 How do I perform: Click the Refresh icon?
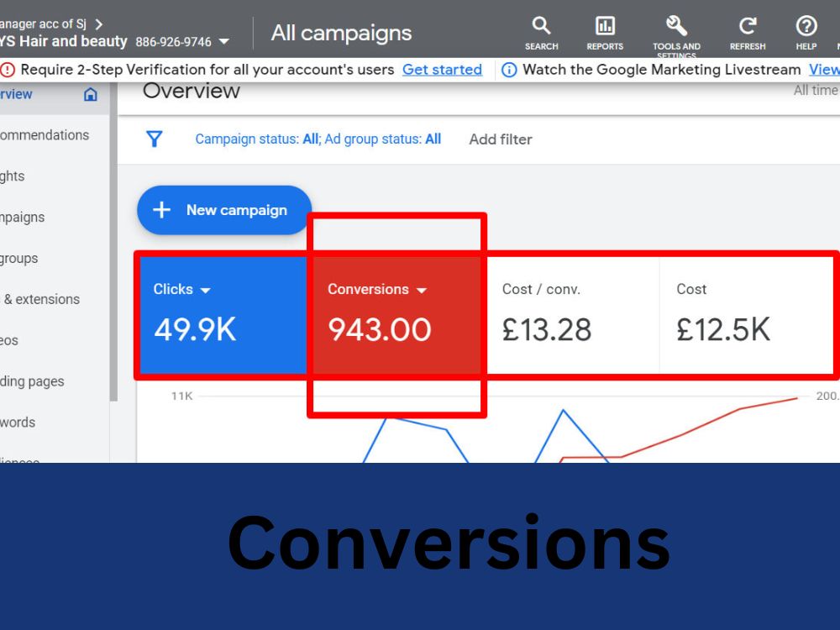pos(748,26)
